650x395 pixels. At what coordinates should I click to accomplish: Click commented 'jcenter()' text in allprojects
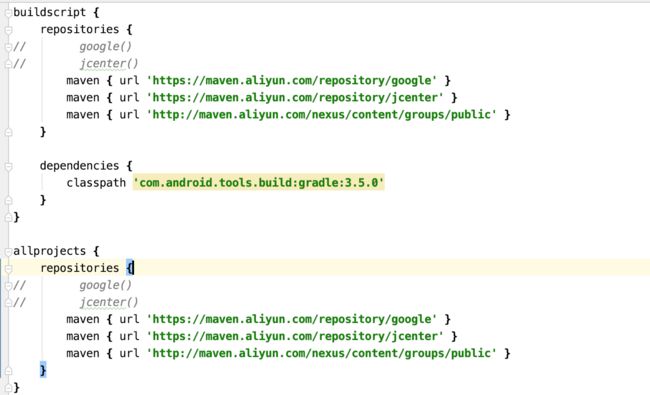coord(109,302)
